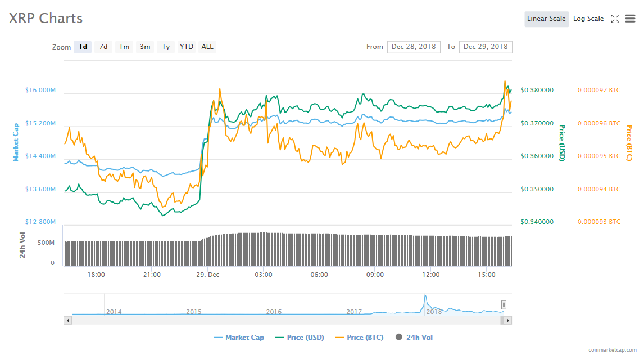Click the 29. Dec time axis label

207,275
